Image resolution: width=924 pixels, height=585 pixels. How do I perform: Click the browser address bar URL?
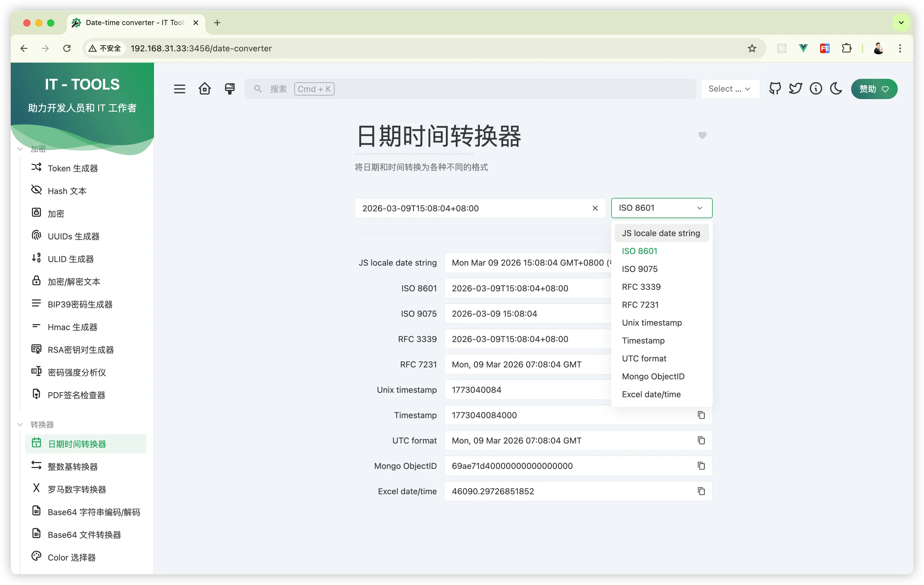click(x=201, y=48)
